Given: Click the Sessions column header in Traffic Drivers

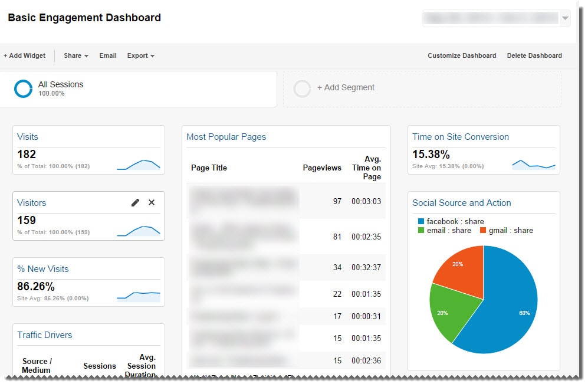Looking at the screenshot, I should (x=100, y=366).
